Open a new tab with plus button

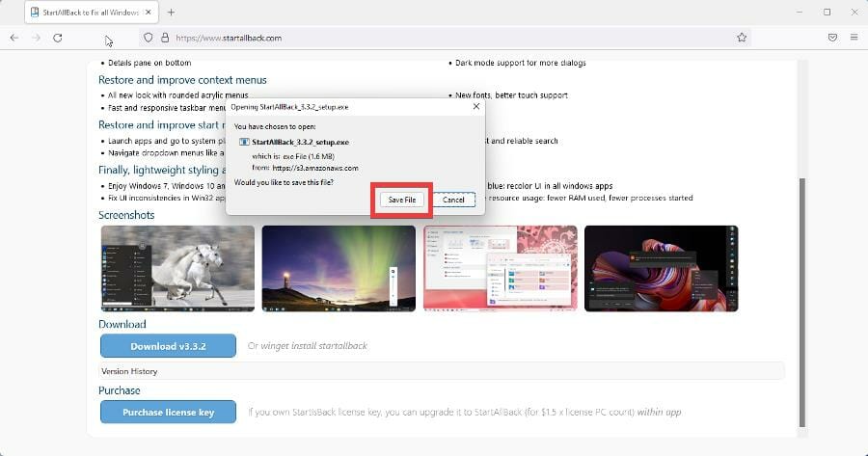click(171, 13)
